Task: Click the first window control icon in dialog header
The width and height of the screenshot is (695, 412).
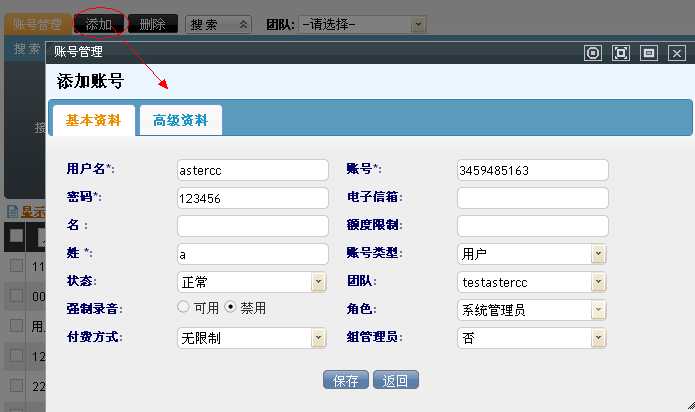Action: coord(593,53)
